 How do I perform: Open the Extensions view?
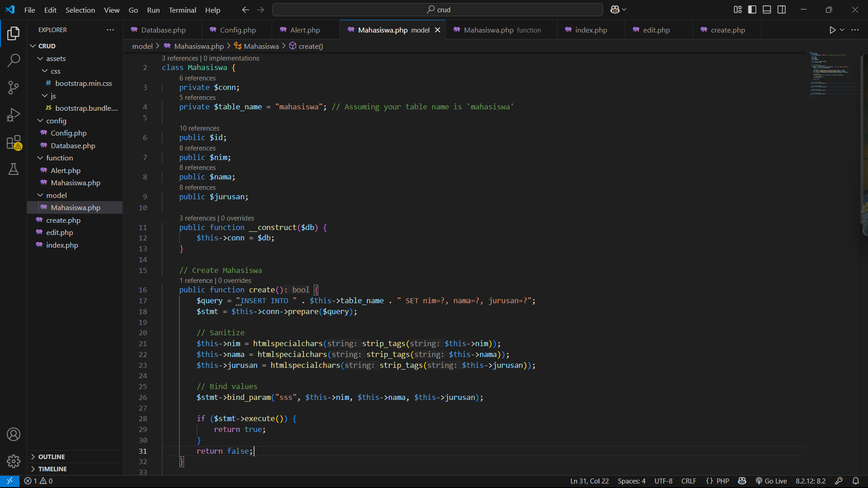(x=14, y=143)
